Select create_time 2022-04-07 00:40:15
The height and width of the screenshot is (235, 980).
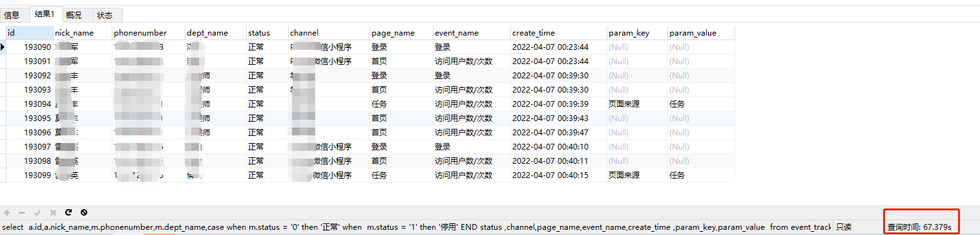point(559,175)
